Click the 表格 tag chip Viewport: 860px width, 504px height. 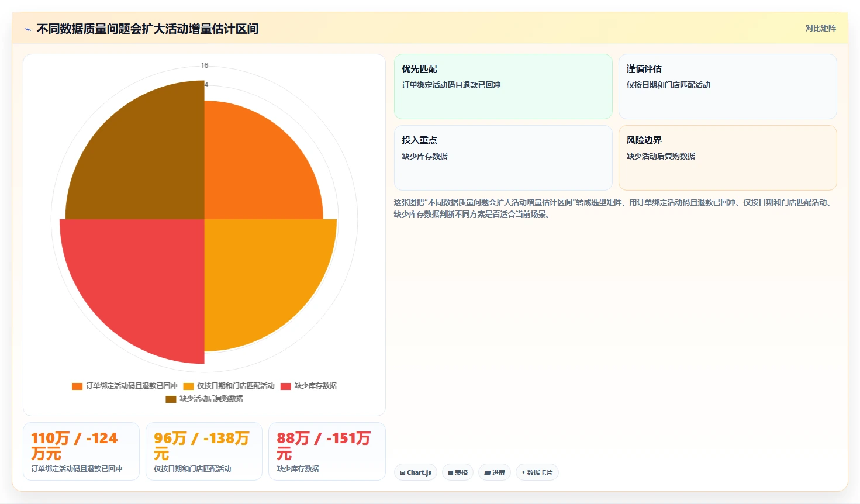point(458,472)
